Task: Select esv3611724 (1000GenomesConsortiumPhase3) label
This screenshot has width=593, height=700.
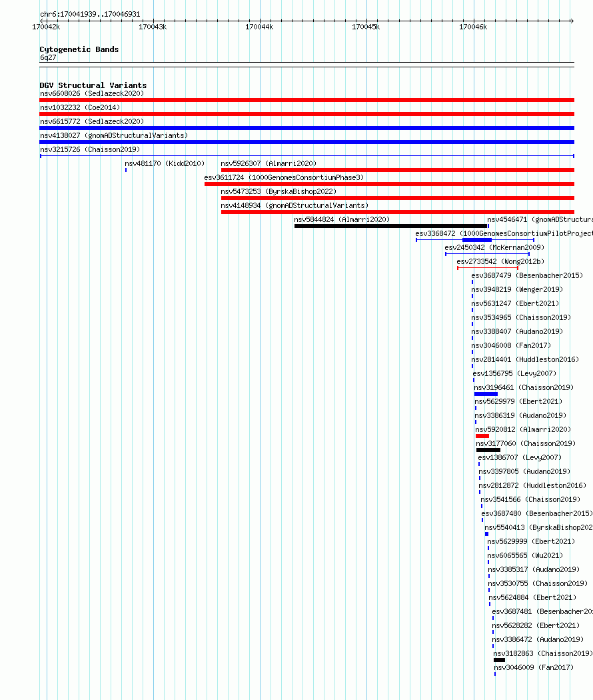Action: [x=284, y=178]
